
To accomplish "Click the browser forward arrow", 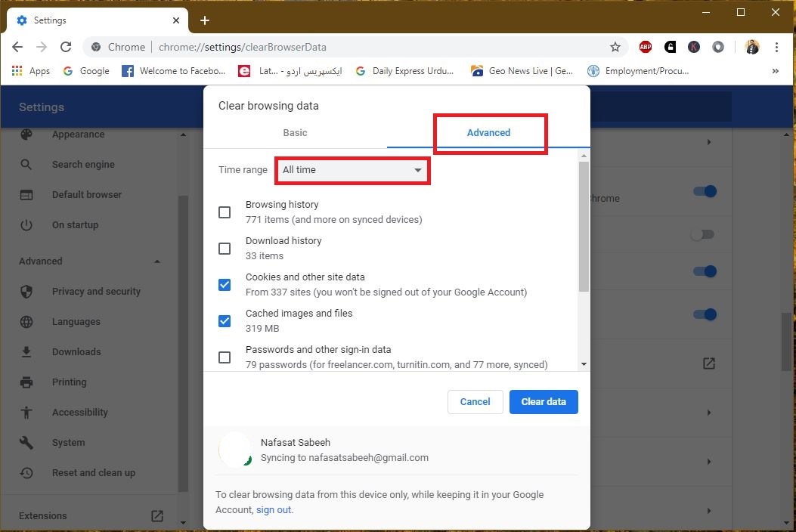I will tap(42, 47).
